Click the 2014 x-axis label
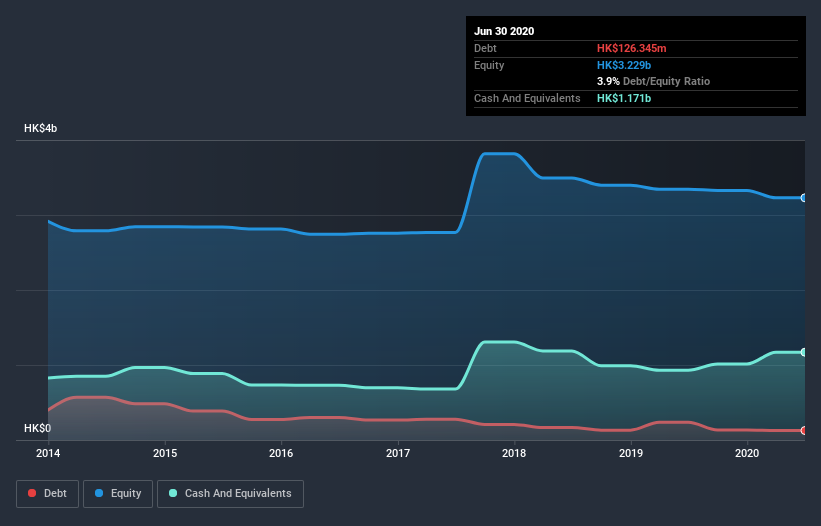Viewport: 821px width, 526px height. [x=48, y=453]
